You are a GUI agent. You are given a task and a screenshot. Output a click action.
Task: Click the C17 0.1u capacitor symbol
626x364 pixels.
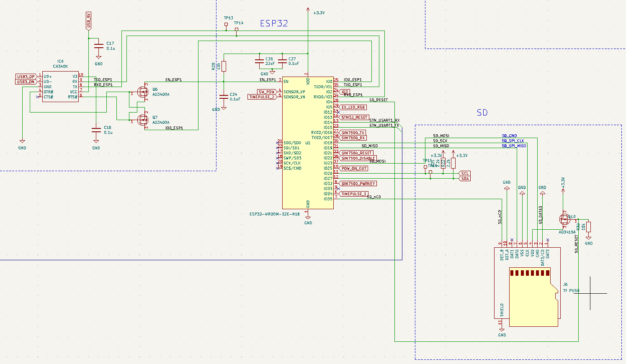tap(98, 46)
